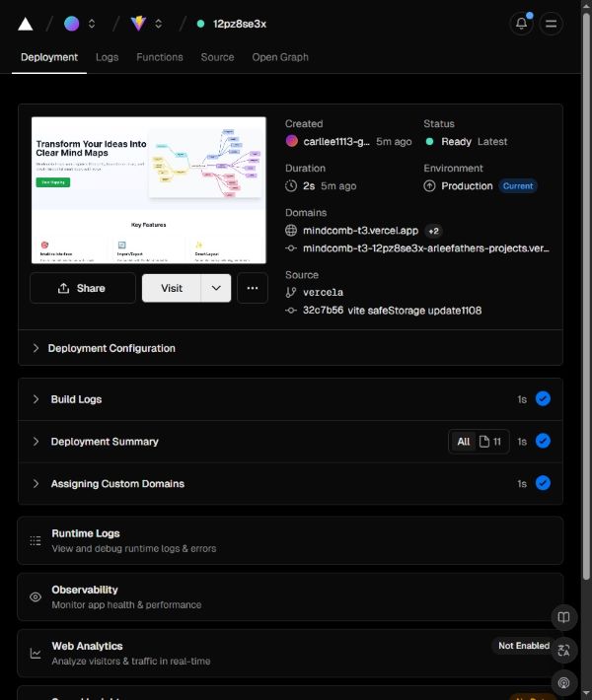Select the 11 files filter toggle

tap(490, 442)
